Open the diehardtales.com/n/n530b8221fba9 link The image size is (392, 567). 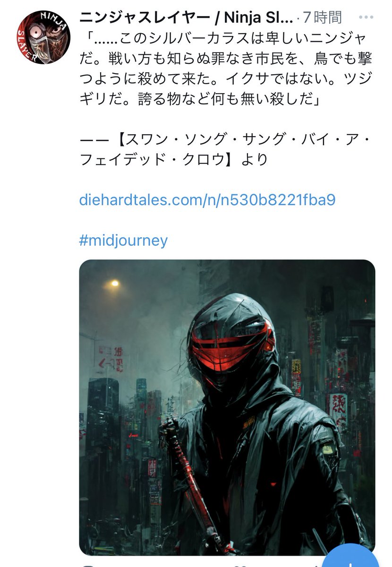(207, 200)
